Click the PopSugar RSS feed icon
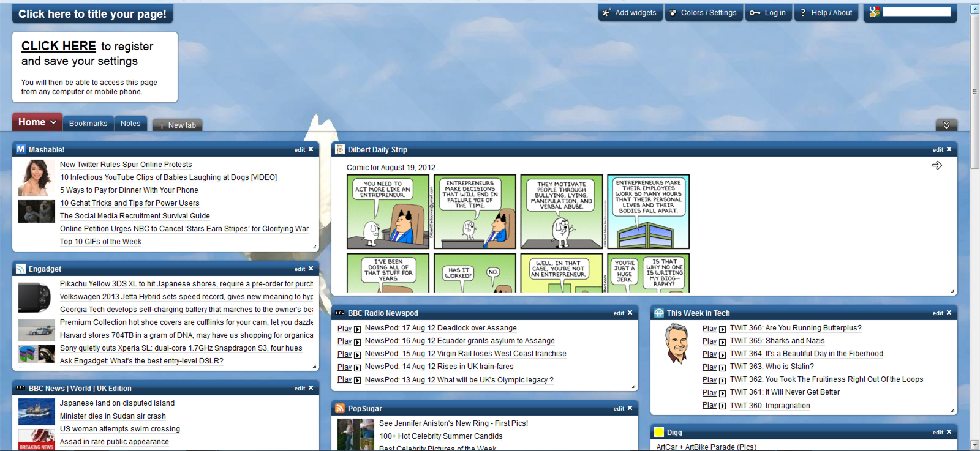 [340, 409]
